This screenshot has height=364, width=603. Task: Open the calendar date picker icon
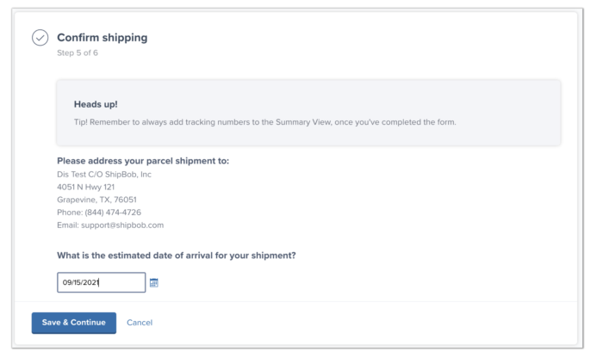click(x=154, y=282)
